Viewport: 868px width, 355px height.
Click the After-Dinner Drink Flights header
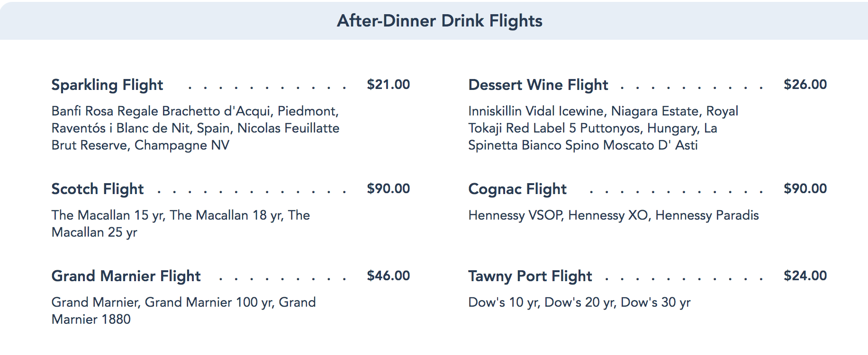tap(439, 21)
